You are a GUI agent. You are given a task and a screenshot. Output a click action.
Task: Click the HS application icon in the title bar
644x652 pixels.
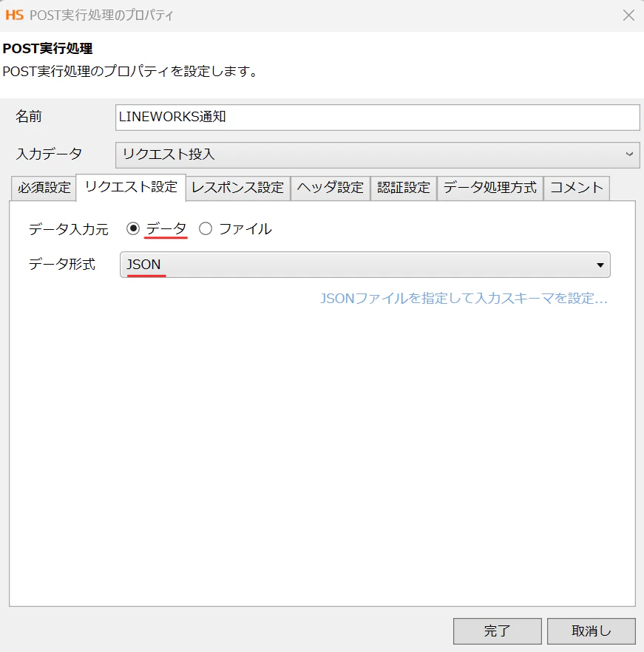15,16
